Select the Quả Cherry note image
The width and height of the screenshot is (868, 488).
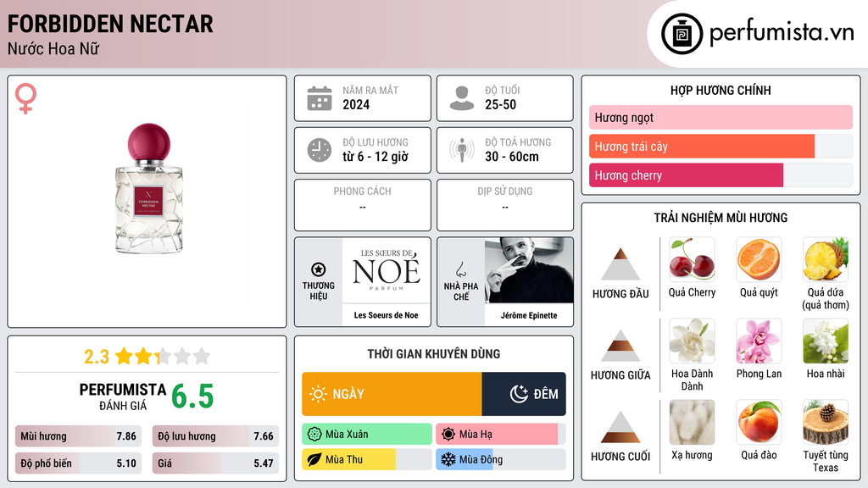point(692,259)
